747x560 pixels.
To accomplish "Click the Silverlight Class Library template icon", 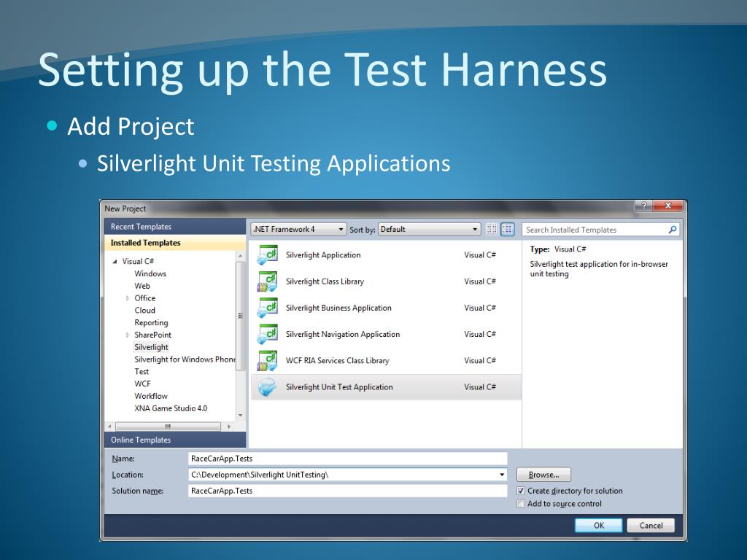I will 267,281.
